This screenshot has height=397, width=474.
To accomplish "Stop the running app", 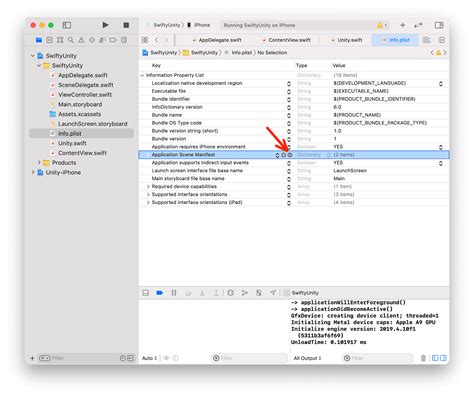I will (126, 25).
